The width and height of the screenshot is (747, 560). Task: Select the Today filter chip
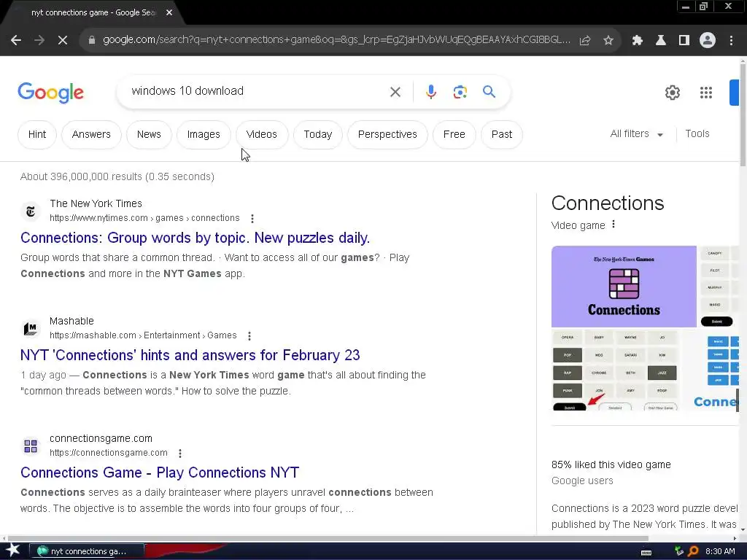318,135
